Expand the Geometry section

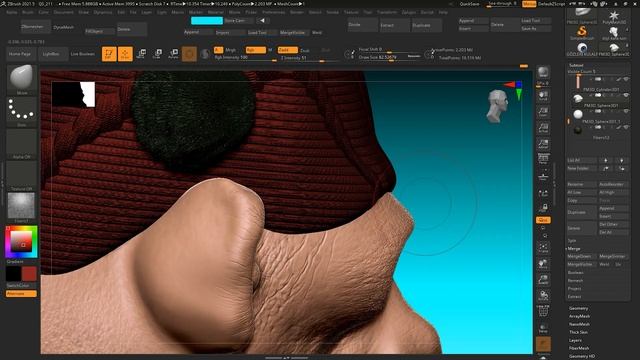coord(579,308)
